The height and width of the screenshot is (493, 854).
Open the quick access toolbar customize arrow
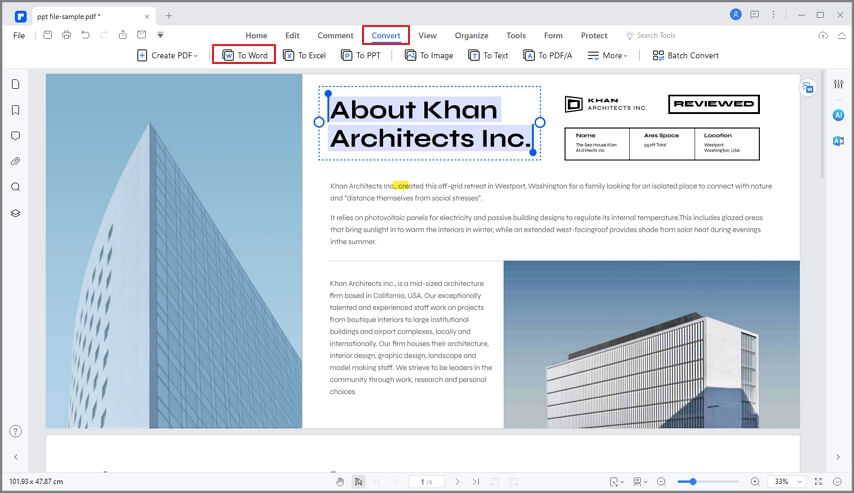[x=160, y=35]
